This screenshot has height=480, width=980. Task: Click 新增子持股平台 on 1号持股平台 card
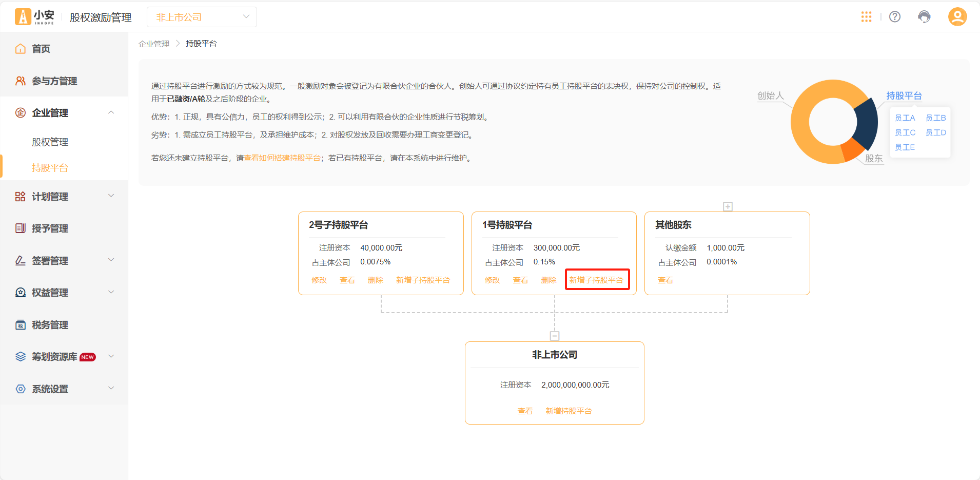596,280
